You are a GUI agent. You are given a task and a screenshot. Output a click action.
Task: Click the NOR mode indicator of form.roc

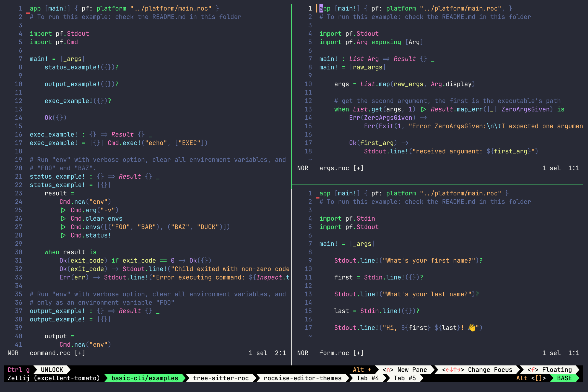(x=303, y=353)
